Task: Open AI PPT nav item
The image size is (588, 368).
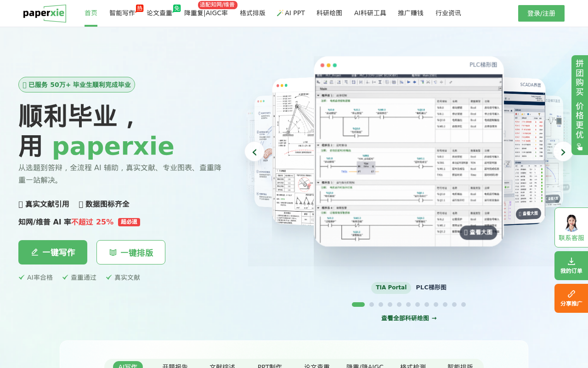Action: point(291,13)
